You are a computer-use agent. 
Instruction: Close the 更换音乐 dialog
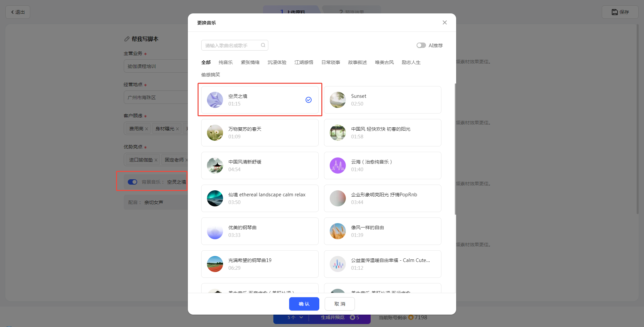(445, 22)
